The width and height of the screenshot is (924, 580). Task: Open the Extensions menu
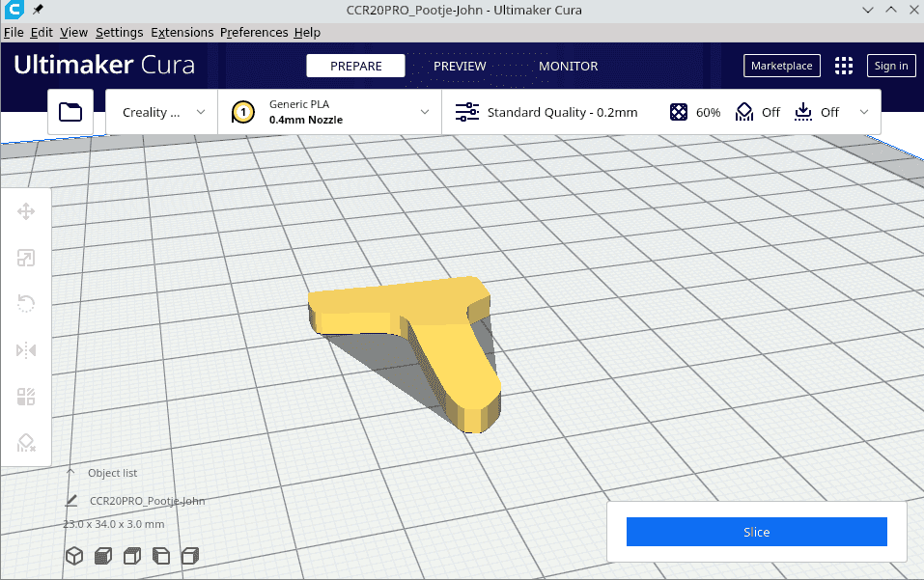[182, 33]
